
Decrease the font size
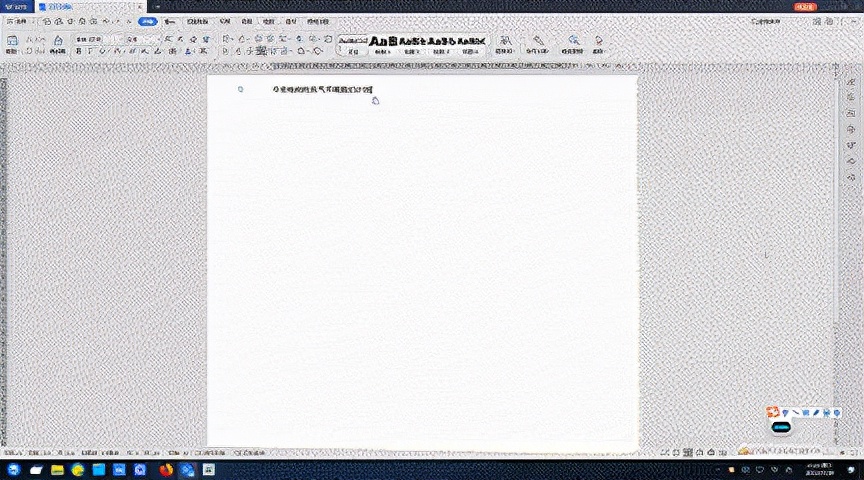(180, 40)
